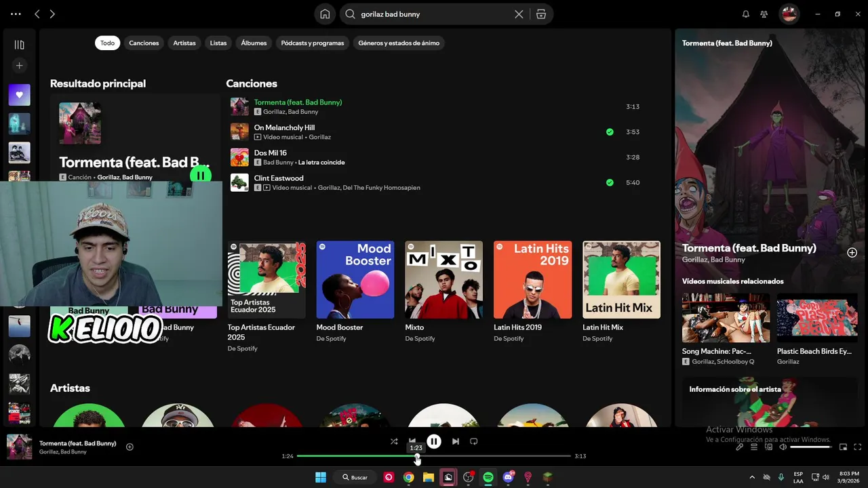Open Gorillaz, Bad Bunny link in right panel
The height and width of the screenshot is (488, 868).
point(713,260)
